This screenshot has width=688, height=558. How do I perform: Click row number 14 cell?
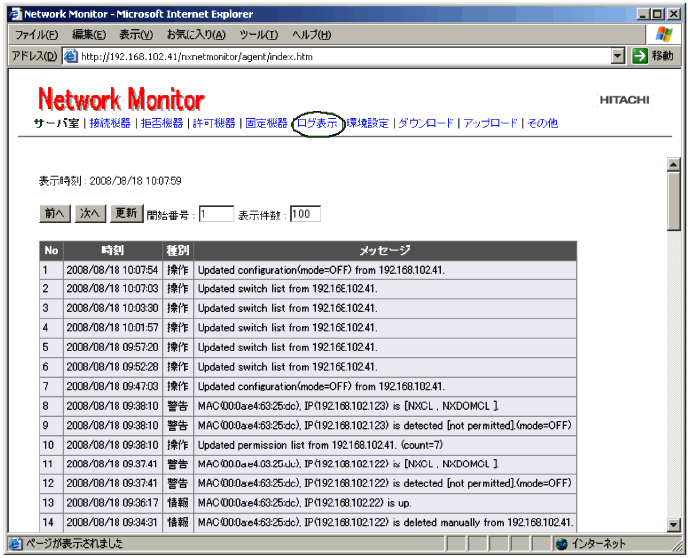[x=51, y=522]
